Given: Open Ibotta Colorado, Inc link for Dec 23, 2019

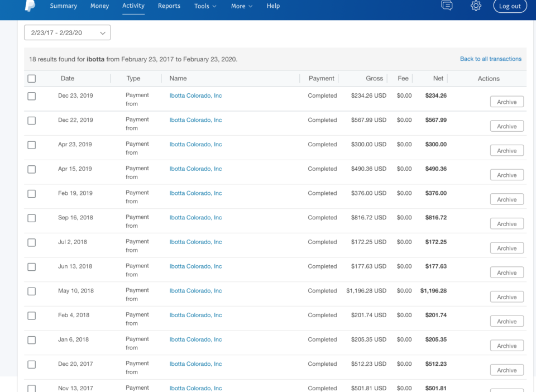Looking at the screenshot, I should 195,95.
